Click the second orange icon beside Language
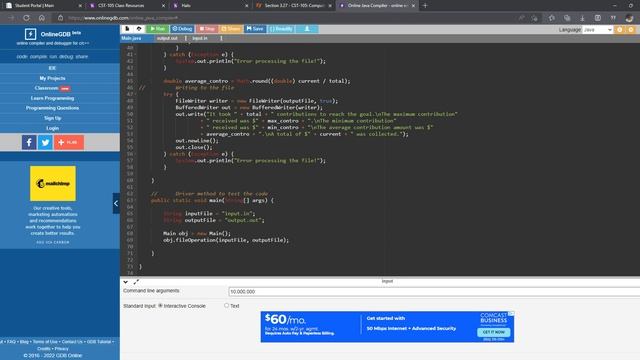Image resolution: width=640 pixels, height=360 pixels. [631, 30]
